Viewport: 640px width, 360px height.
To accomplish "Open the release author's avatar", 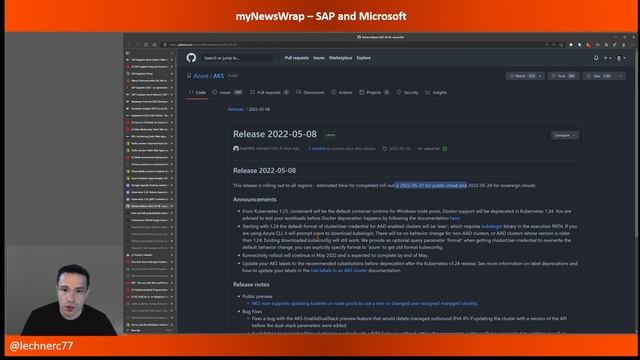I will click(x=236, y=149).
